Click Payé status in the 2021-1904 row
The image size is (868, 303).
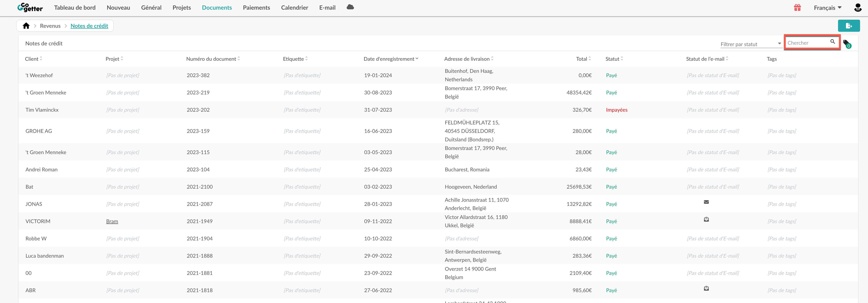(611, 239)
